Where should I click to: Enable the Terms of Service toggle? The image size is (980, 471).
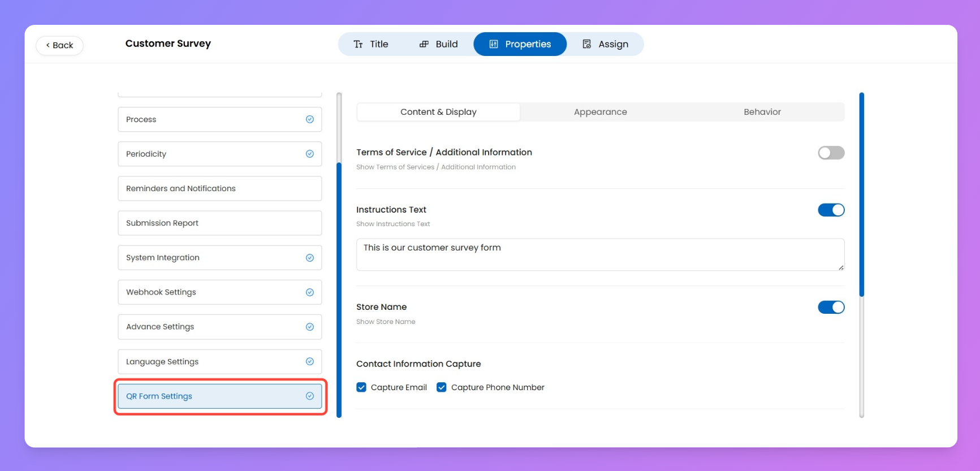pos(830,153)
